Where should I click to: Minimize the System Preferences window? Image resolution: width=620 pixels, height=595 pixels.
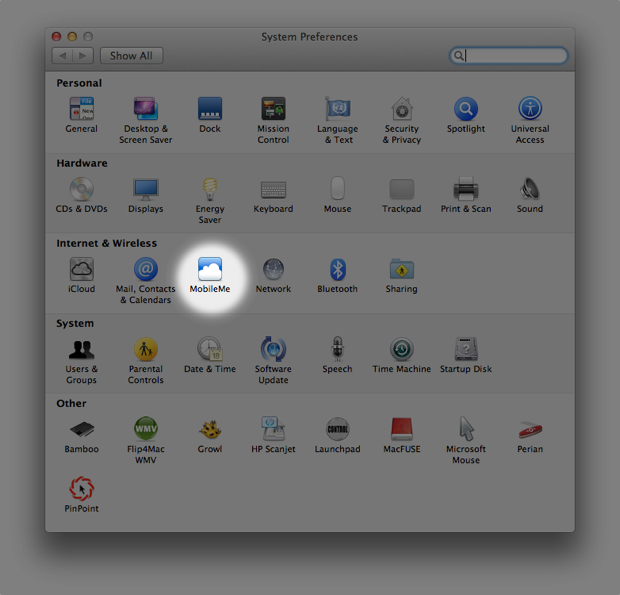[x=72, y=37]
